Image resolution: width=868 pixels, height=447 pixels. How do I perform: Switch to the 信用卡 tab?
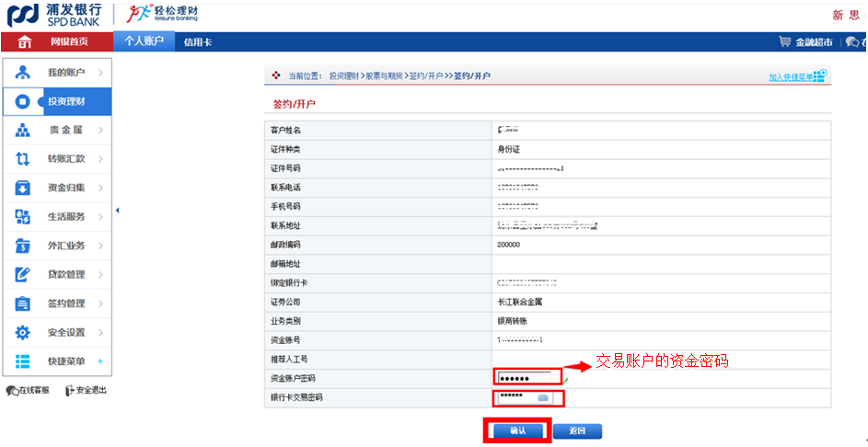pos(197,42)
